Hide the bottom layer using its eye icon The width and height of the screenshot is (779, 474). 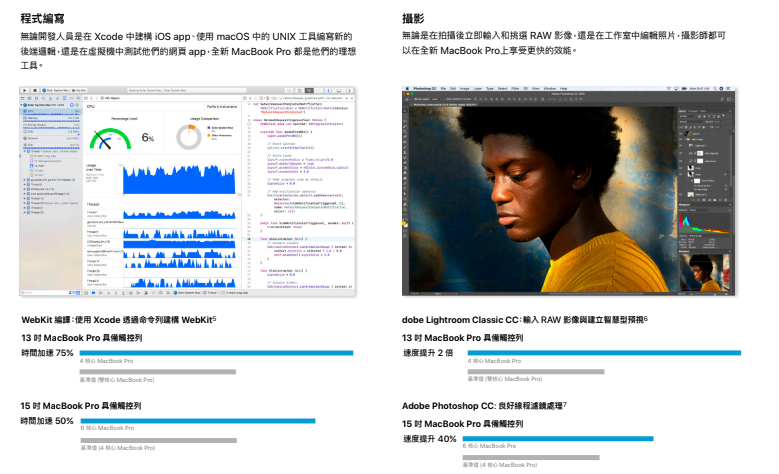[680, 194]
